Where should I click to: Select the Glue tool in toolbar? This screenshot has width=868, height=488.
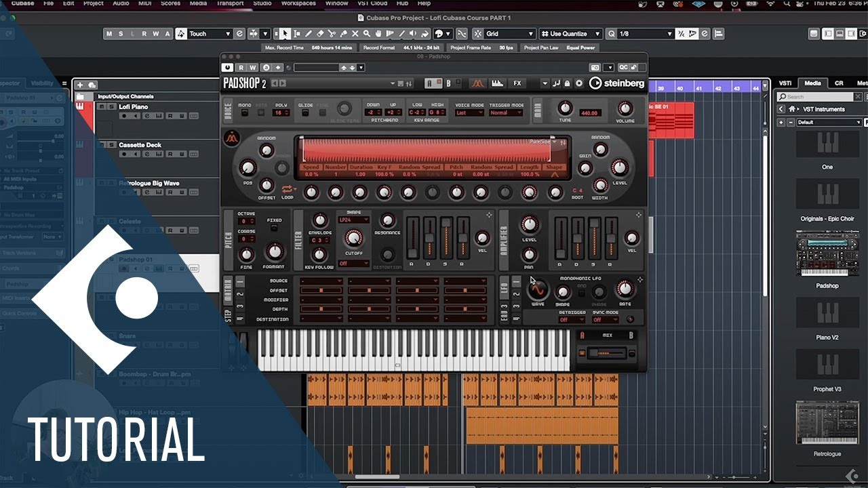click(343, 33)
